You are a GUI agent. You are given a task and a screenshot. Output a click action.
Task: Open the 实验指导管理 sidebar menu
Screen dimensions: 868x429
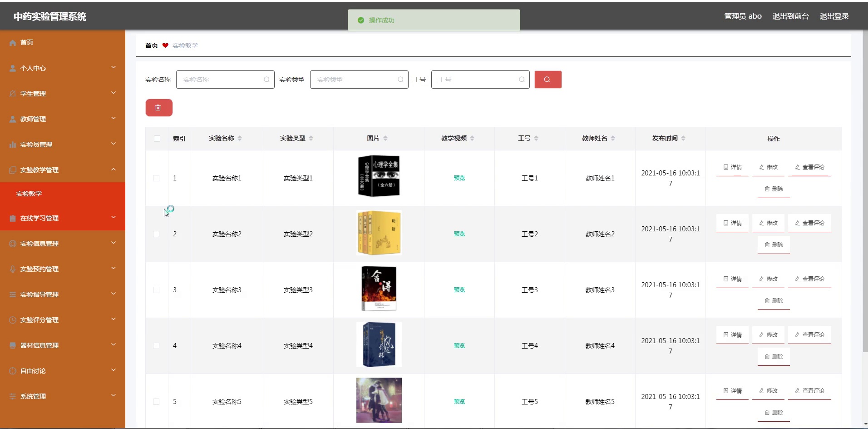[63, 294]
